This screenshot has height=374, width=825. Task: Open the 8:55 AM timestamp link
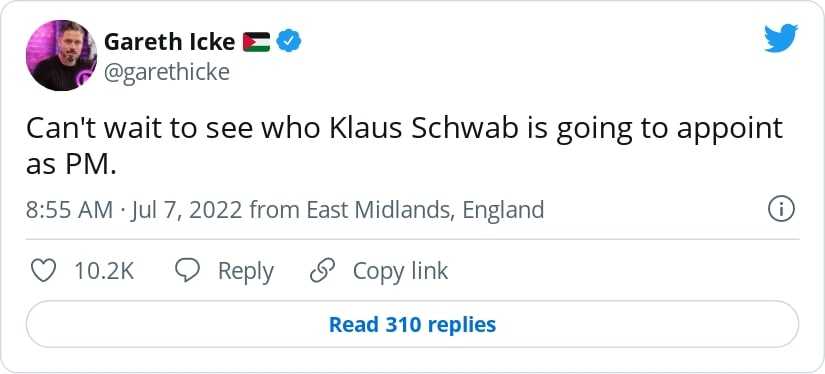click(x=69, y=210)
